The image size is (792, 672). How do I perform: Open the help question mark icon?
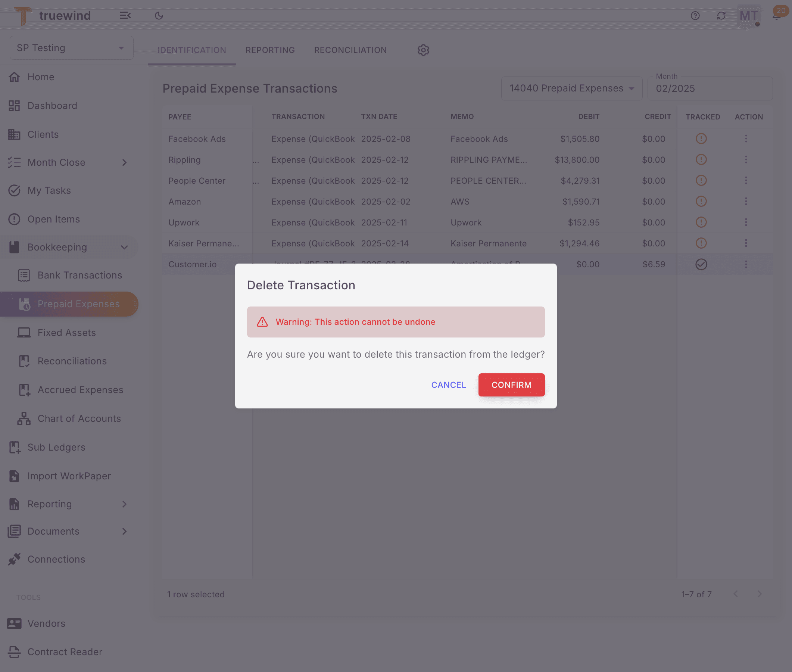point(695,16)
